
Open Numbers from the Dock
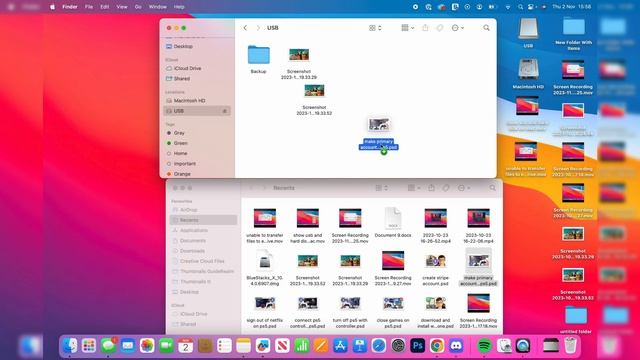pyautogui.click(x=302, y=346)
